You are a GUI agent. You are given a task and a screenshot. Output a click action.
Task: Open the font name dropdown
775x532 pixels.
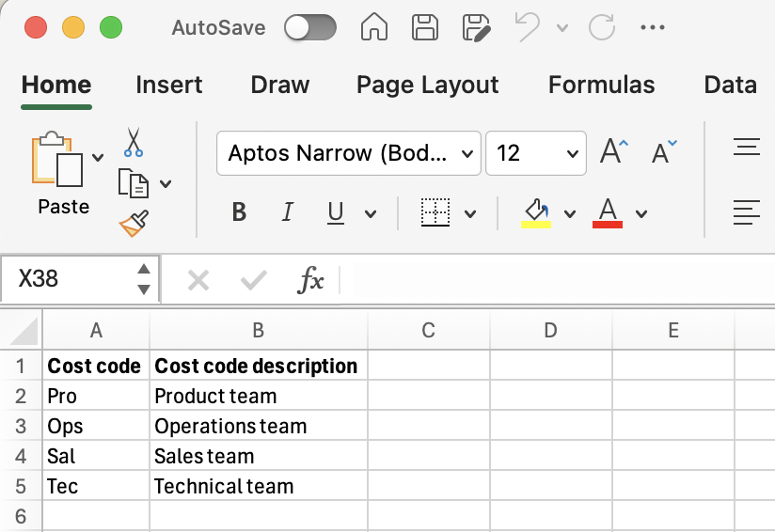(x=467, y=153)
